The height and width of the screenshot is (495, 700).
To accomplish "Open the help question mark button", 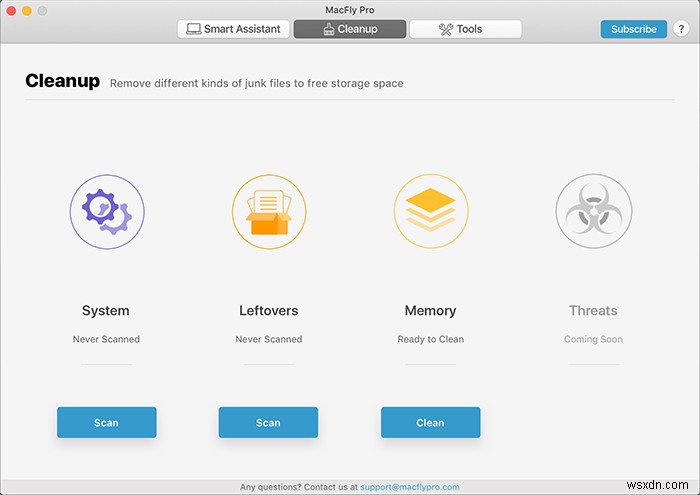I will (x=681, y=29).
